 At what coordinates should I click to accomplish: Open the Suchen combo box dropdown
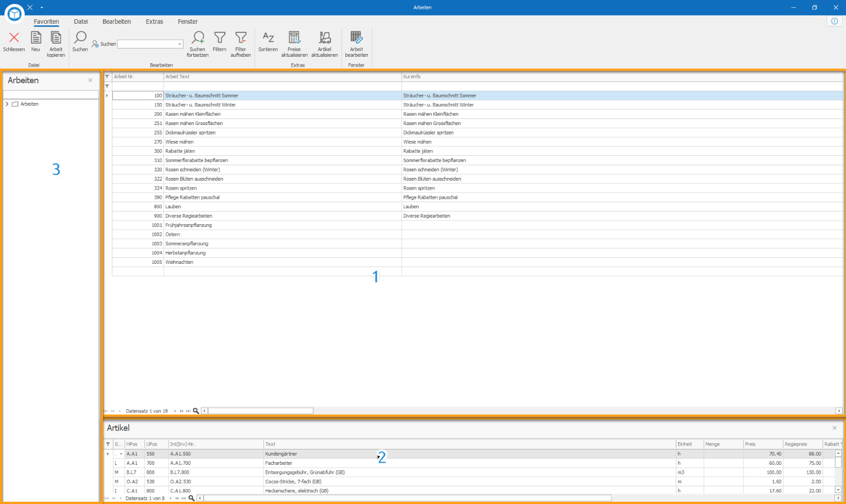[x=180, y=44]
